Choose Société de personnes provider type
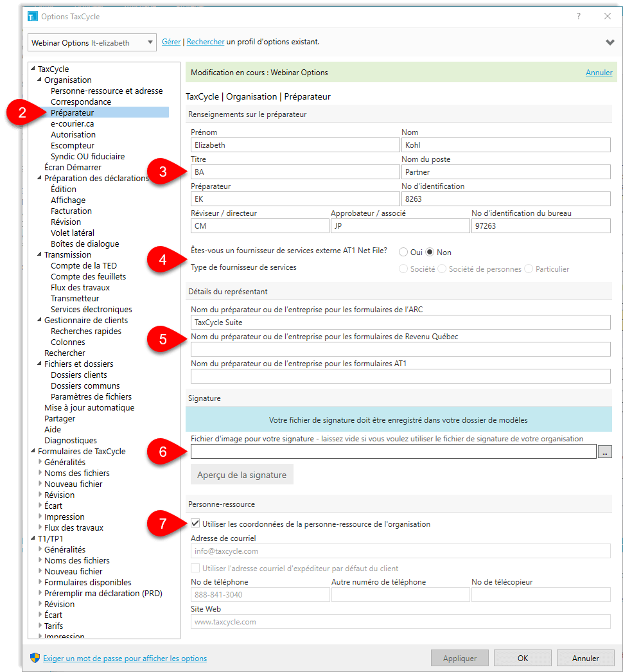This screenshot has width=623, height=672. click(442, 269)
